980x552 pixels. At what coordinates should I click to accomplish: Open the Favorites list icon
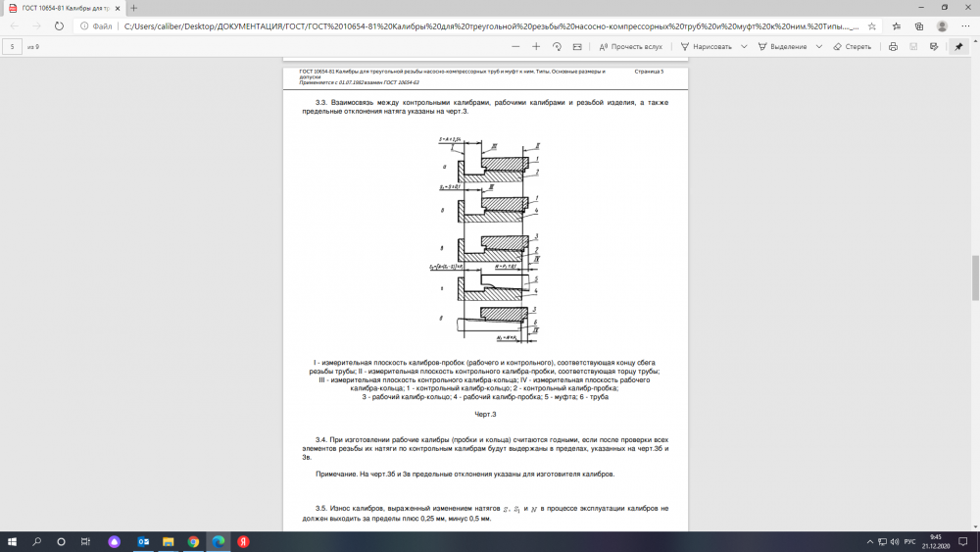tap(897, 26)
